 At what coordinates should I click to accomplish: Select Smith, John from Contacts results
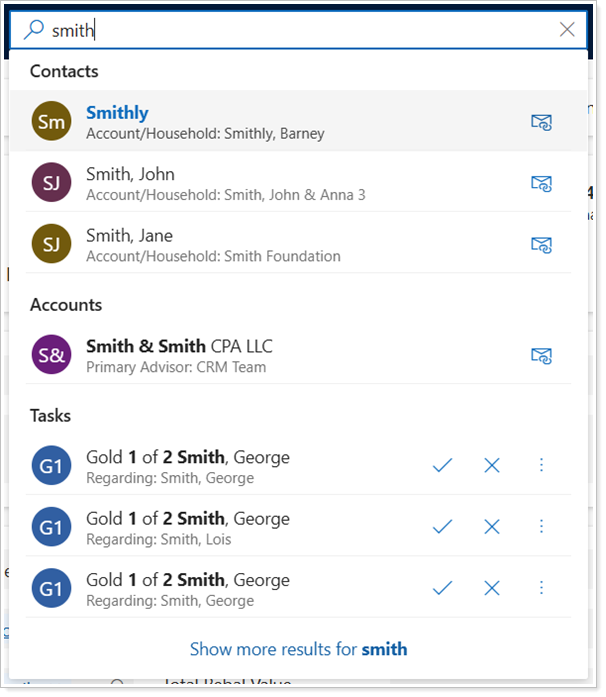[130, 175]
